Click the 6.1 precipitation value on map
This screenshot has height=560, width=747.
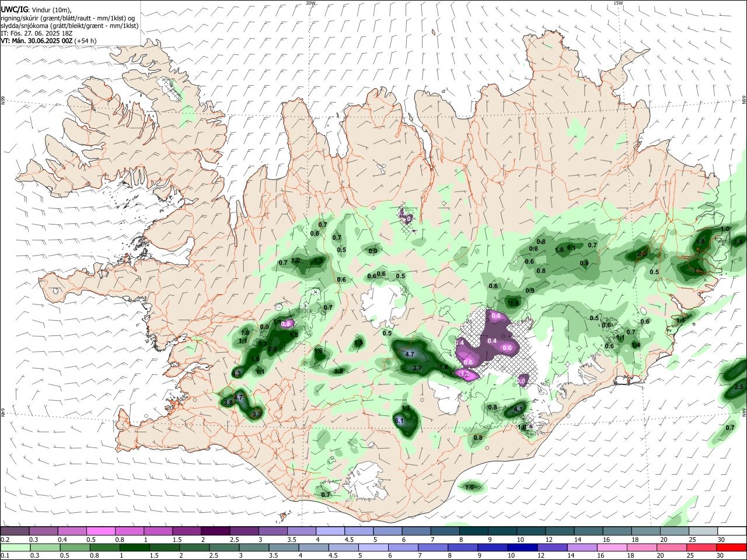tap(399, 421)
